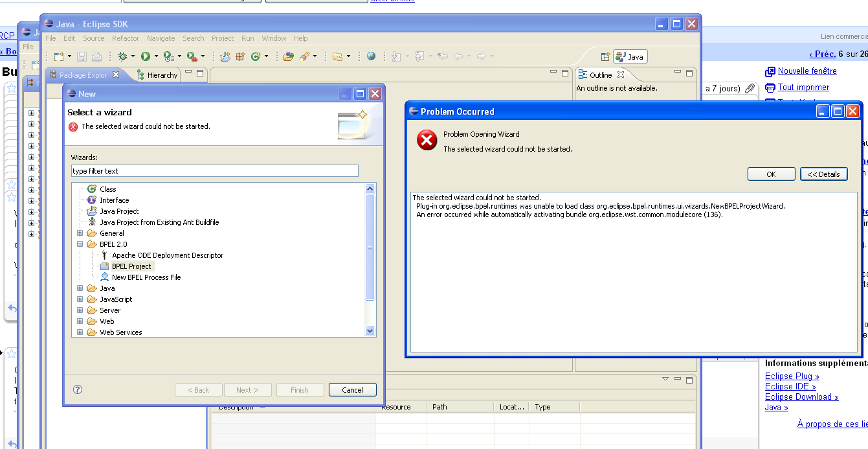
Task: Click the New Java Class toolbar icon
Action: point(256,57)
